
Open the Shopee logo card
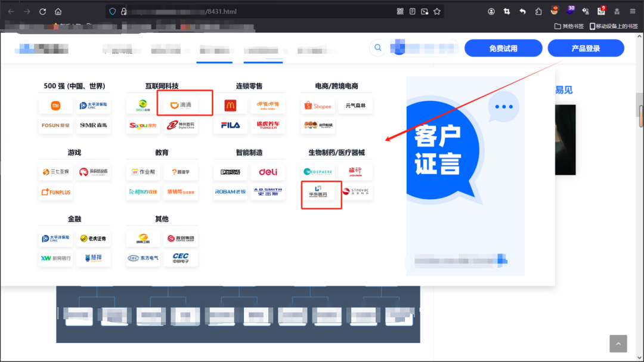click(318, 106)
